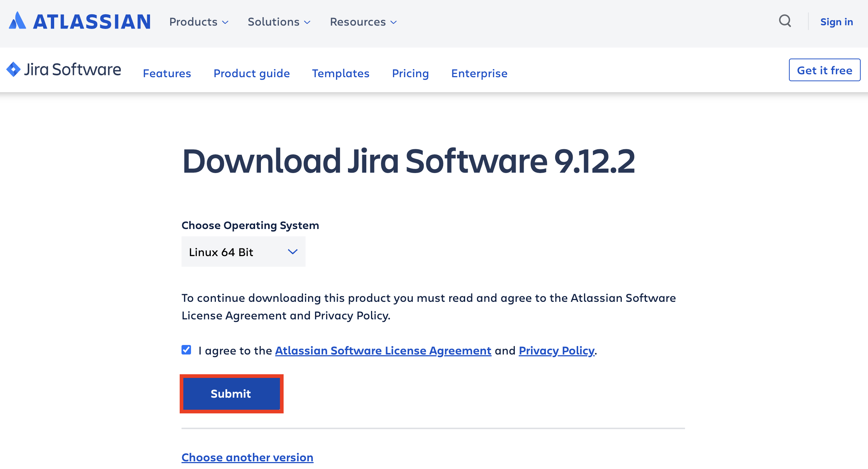Click the Sign in link
This screenshot has width=868, height=469.
(837, 22)
